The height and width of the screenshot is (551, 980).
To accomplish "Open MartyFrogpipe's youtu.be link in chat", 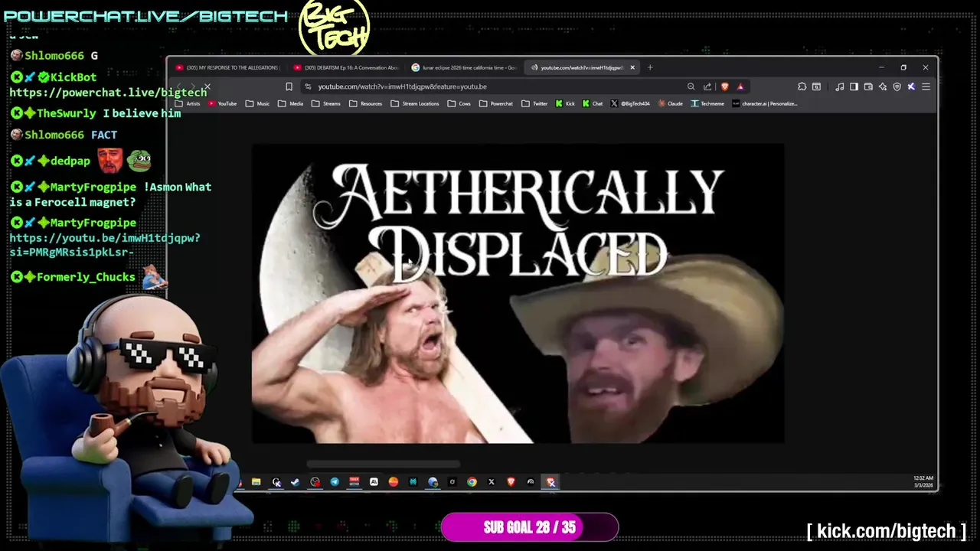I will [105, 245].
